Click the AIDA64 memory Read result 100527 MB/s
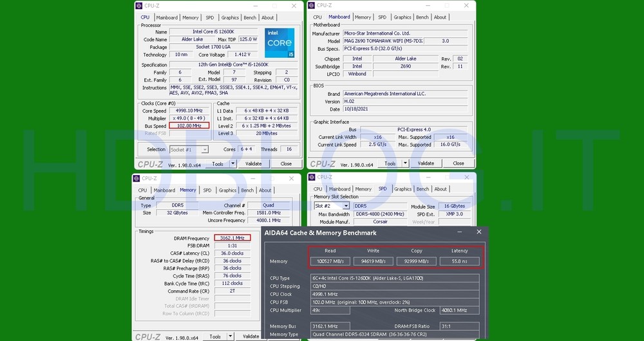 point(330,261)
